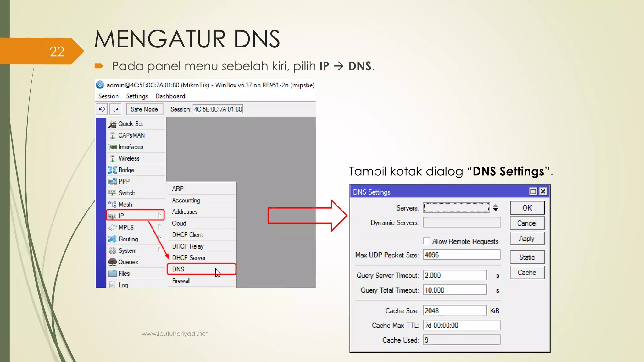Open the Settings menu
This screenshot has height=362, width=644.
click(x=137, y=96)
